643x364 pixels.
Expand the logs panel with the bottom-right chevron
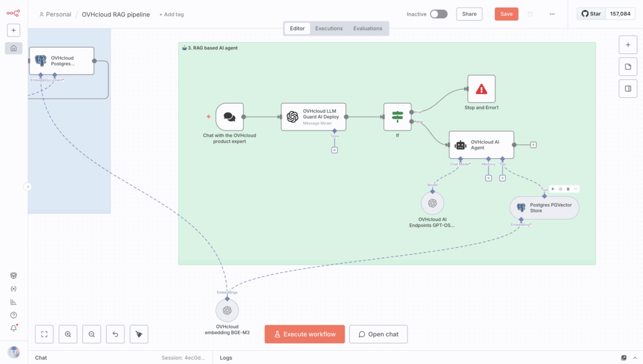[x=635, y=358]
